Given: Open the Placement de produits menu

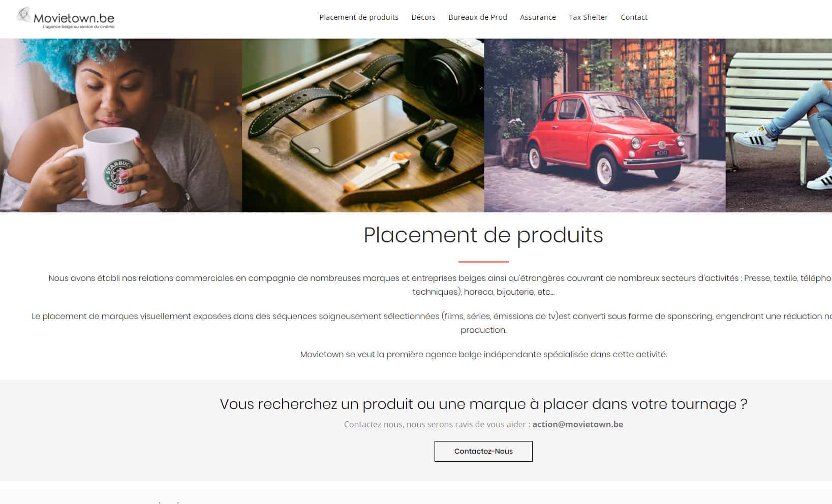Looking at the screenshot, I should [x=359, y=17].
